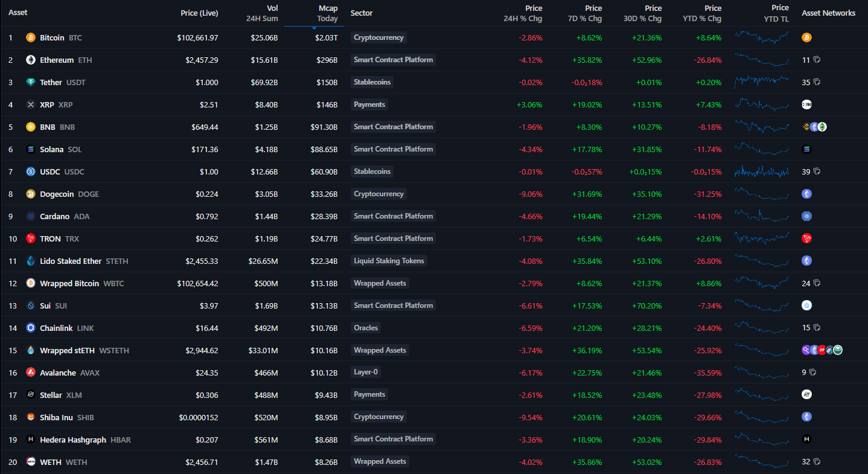Click the Asset Networks column header
The width and height of the screenshot is (868, 474).
point(828,13)
